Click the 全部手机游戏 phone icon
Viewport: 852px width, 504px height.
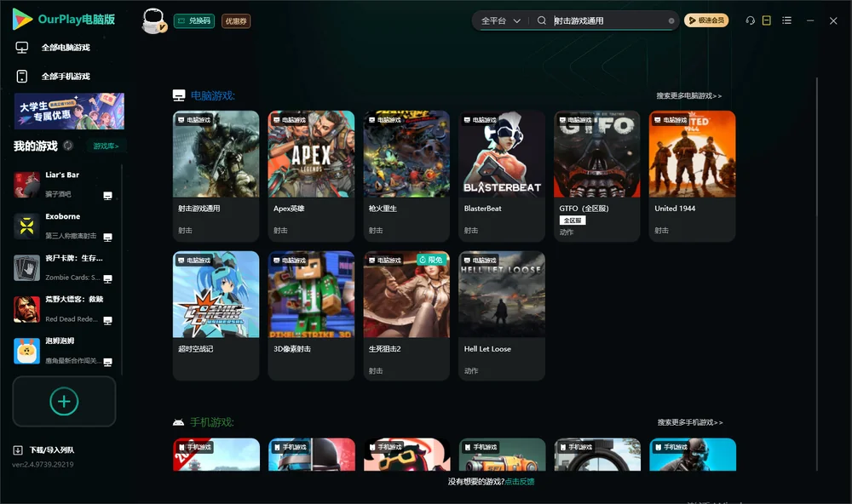click(22, 77)
